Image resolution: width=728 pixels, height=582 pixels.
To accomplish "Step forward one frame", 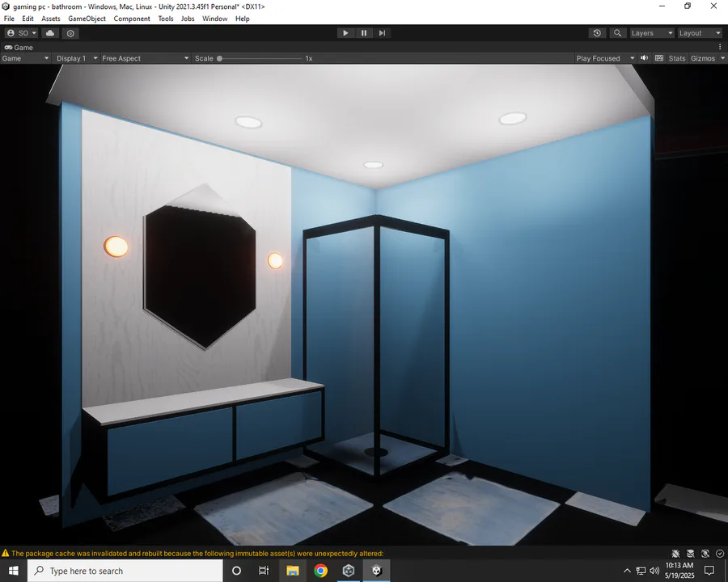I will click(x=382, y=33).
